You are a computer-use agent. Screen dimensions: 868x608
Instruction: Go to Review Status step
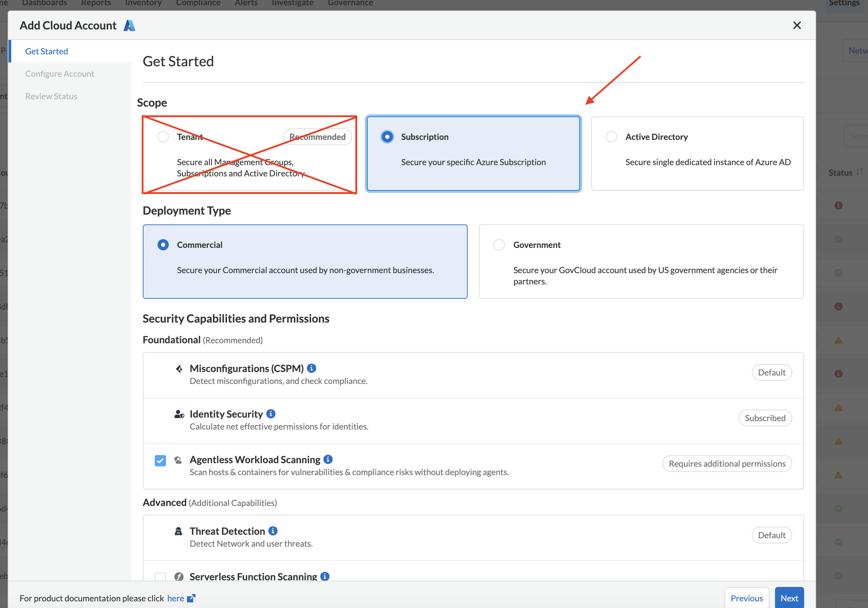pos(52,96)
